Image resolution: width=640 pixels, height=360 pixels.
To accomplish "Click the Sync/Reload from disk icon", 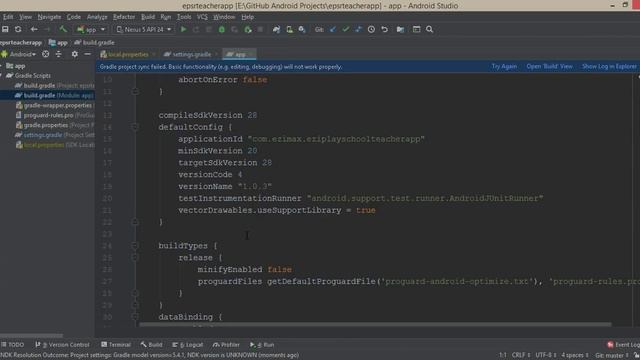I will coord(18,29).
